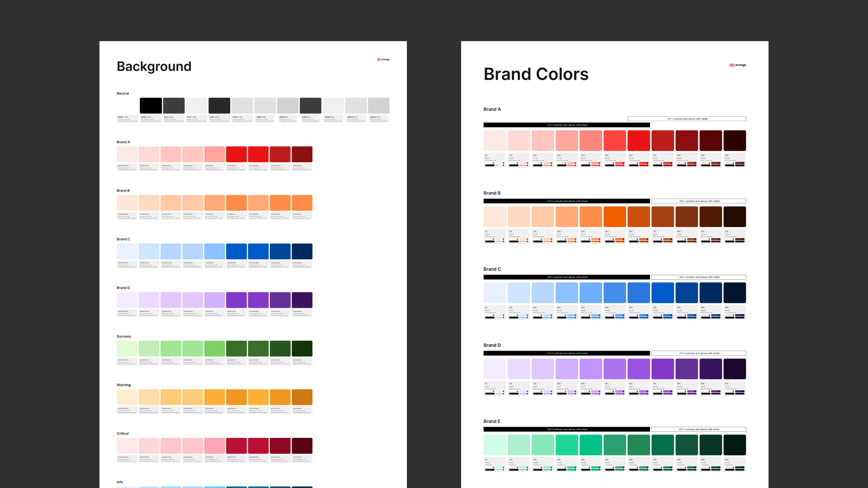The width and height of the screenshot is (868, 488).
Task: Click the emergn logo on the Brand Colors frame
Action: pos(738,65)
